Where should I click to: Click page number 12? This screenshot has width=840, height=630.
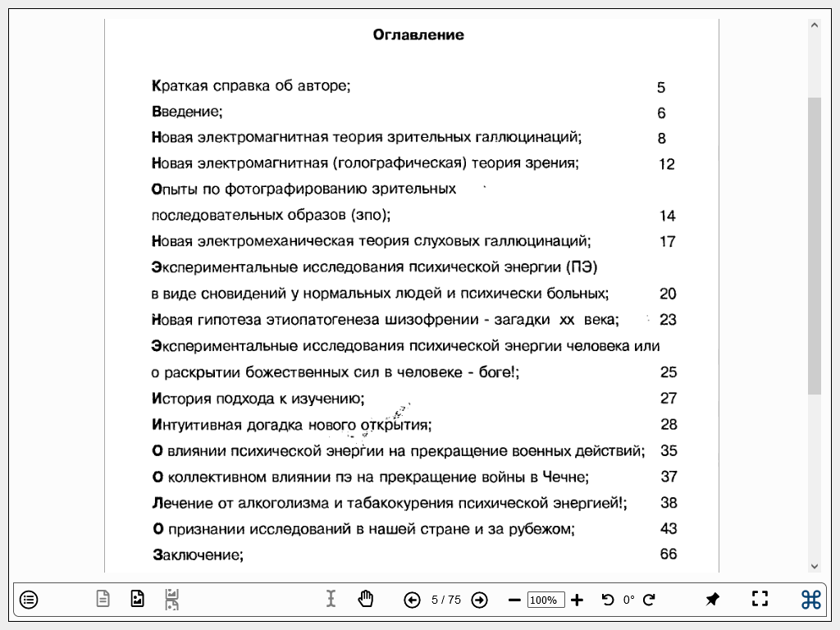pyautogui.click(x=666, y=164)
